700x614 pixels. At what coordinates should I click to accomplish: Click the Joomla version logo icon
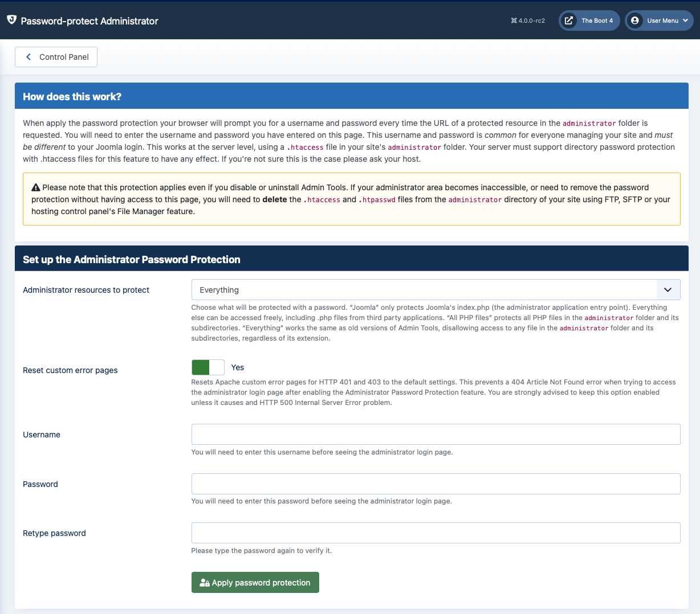coord(514,21)
